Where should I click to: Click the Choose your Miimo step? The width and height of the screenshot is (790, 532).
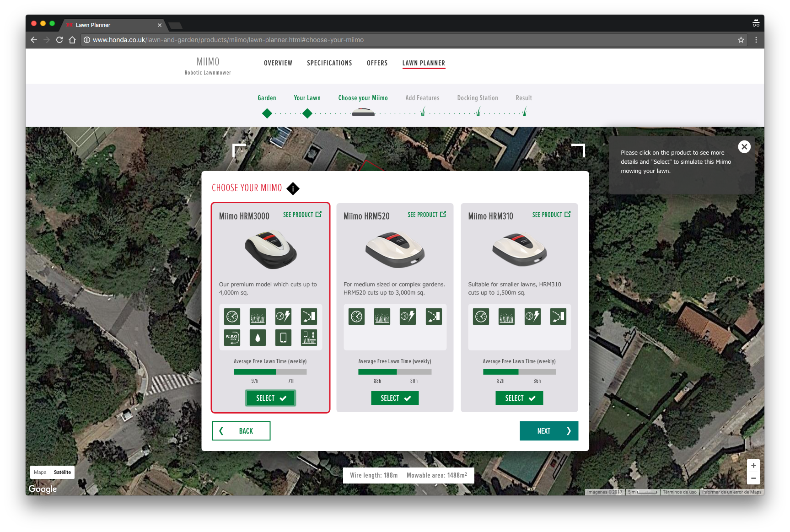tap(363, 98)
